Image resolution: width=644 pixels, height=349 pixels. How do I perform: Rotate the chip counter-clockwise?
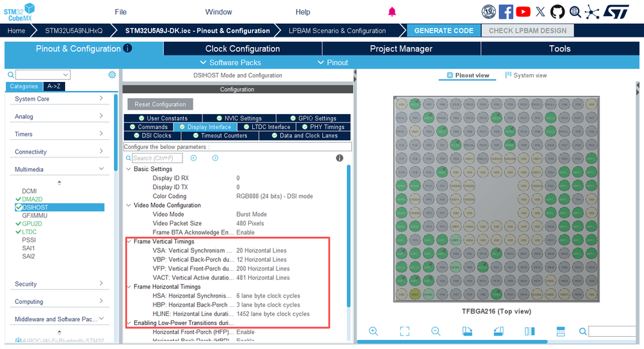[x=498, y=331]
